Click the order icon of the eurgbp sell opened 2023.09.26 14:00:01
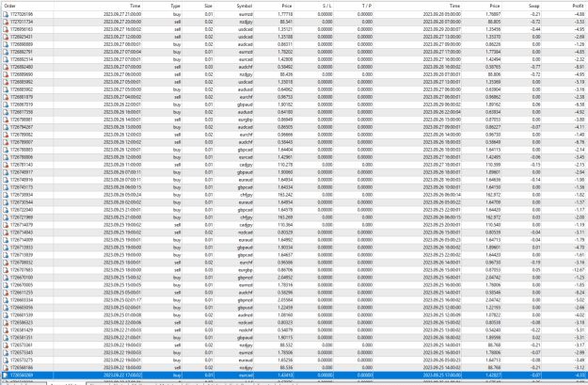Viewport: 588px width, 385px height. pyautogui.click(x=6, y=120)
